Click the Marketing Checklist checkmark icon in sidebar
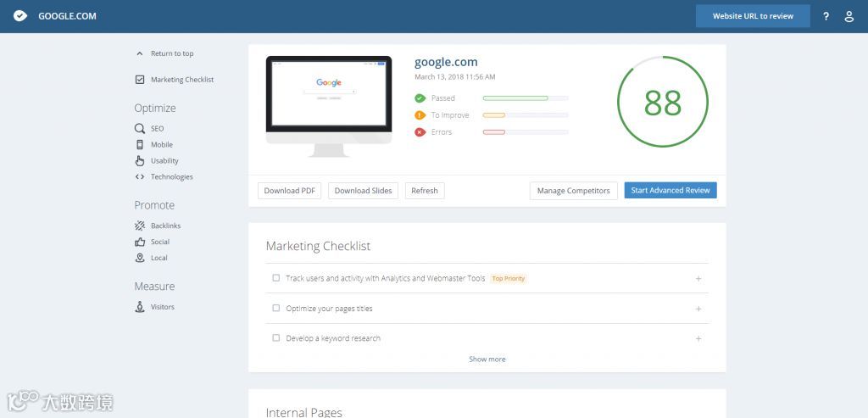Image resolution: width=868 pixels, height=418 pixels. coord(140,80)
